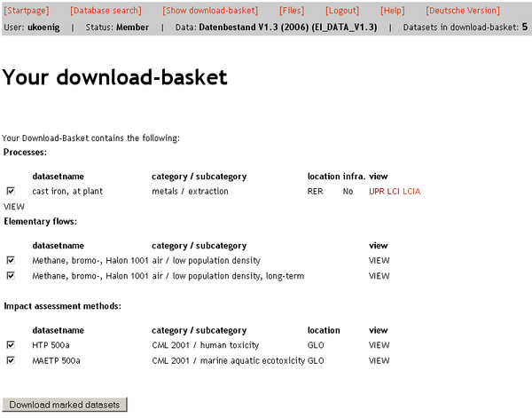Go to Database search
This screenshot has width=532, height=418.
pyautogui.click(x=106, y=11)
